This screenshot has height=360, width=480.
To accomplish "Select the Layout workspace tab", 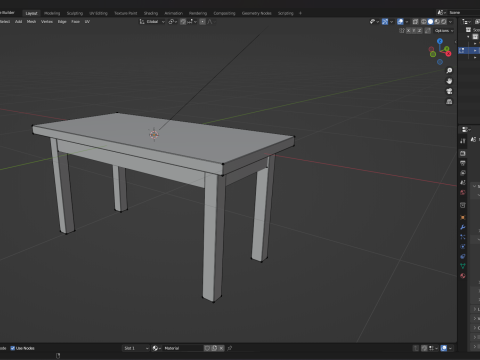I will [x=31, y=13].
